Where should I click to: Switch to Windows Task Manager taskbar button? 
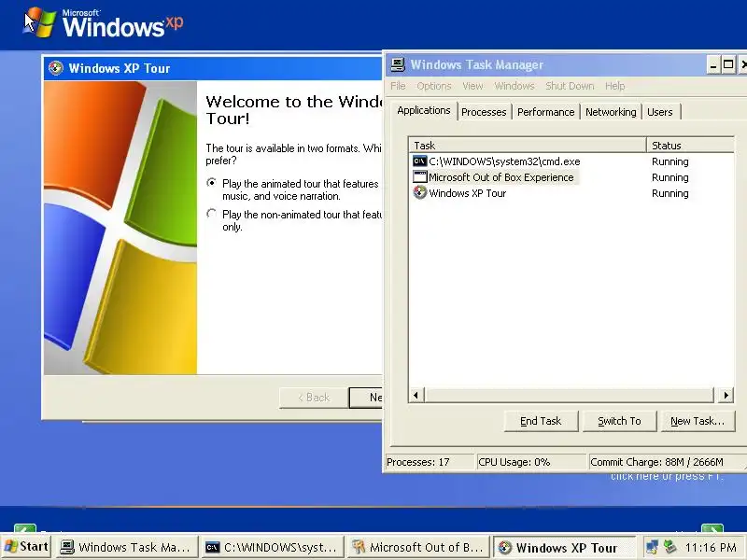126,547
